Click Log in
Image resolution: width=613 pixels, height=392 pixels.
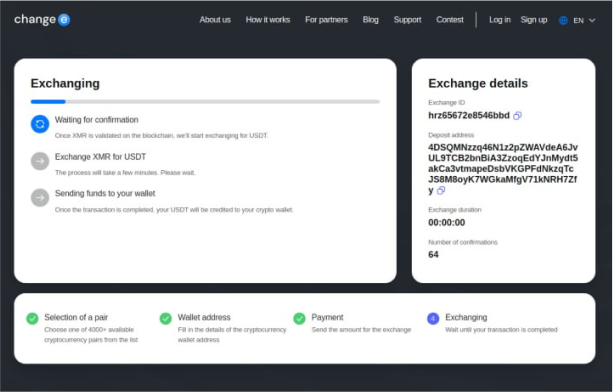coord(500,20)
